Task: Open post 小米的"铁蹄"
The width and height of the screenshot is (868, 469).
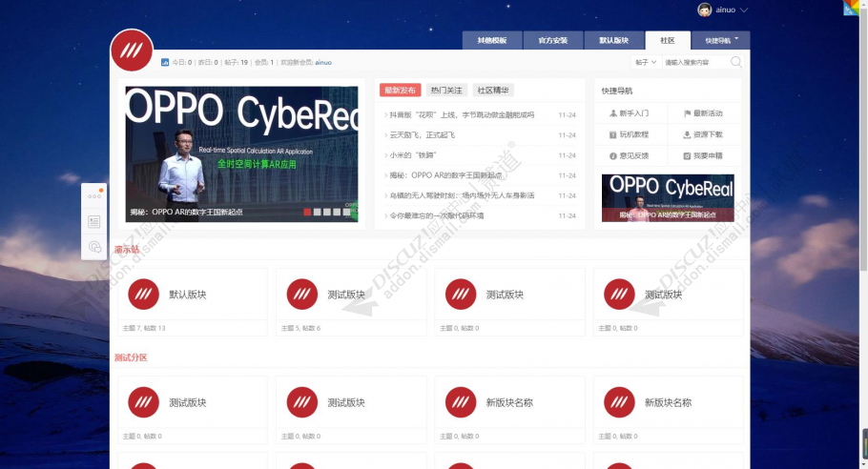Action: tap(413, 155)
